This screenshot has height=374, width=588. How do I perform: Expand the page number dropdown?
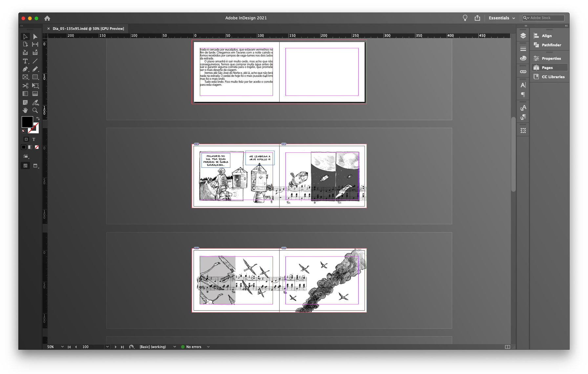click(x=107, y=347)
